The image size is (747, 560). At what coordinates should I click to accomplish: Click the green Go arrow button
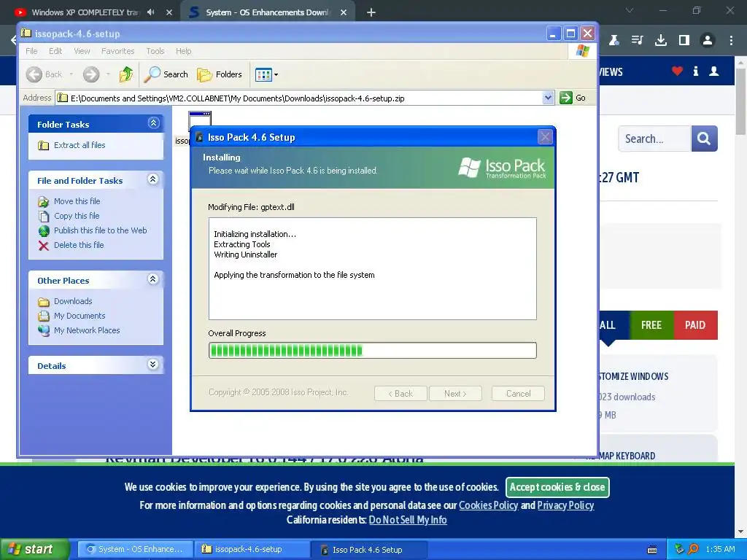click(566, 98)
